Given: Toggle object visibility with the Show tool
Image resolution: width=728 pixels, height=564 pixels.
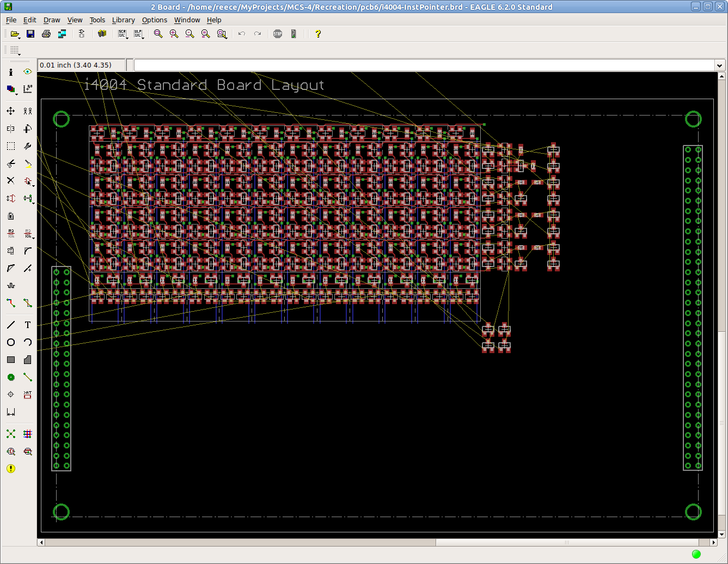Looking at the screenshot, I should click(x=28, y=72).
